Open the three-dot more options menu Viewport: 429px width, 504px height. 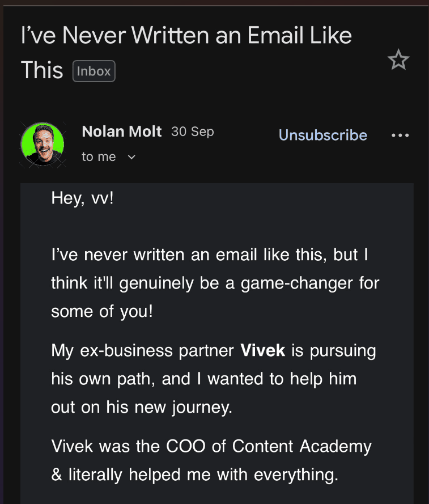pos(400,135)
